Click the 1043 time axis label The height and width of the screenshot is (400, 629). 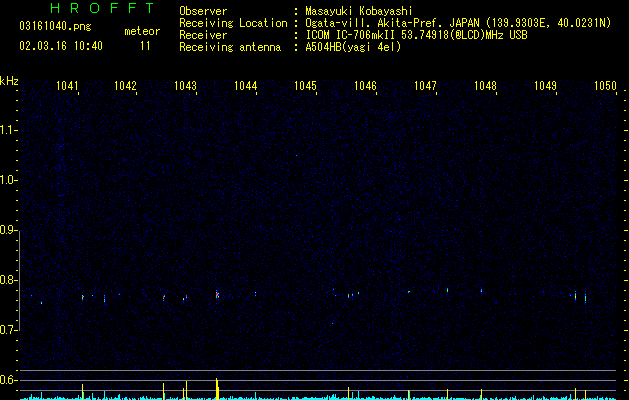[x=186, y=85]
